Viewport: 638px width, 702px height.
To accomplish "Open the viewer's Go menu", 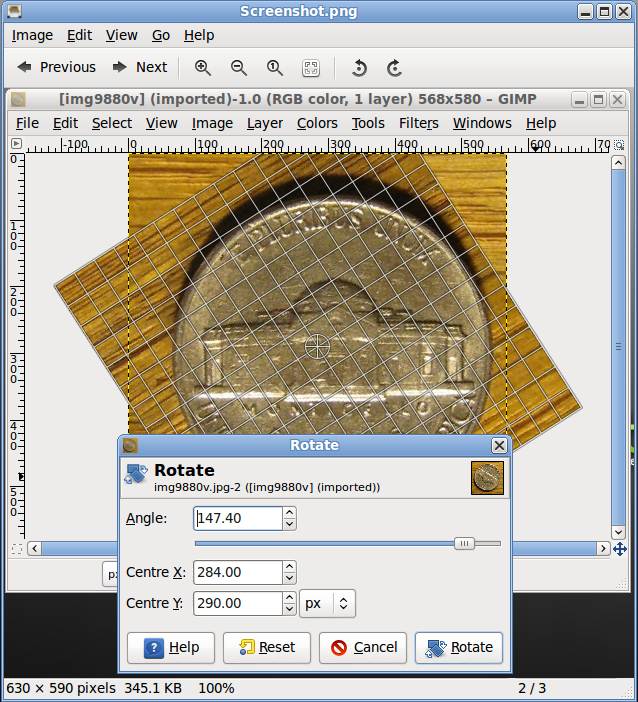I will pyautogui.click(x=161, y=35).
